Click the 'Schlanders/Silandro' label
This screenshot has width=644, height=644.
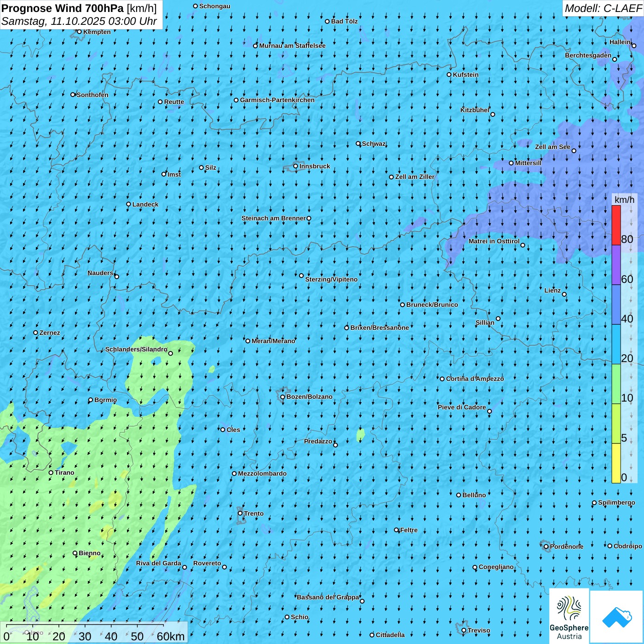tap(136, 349)
